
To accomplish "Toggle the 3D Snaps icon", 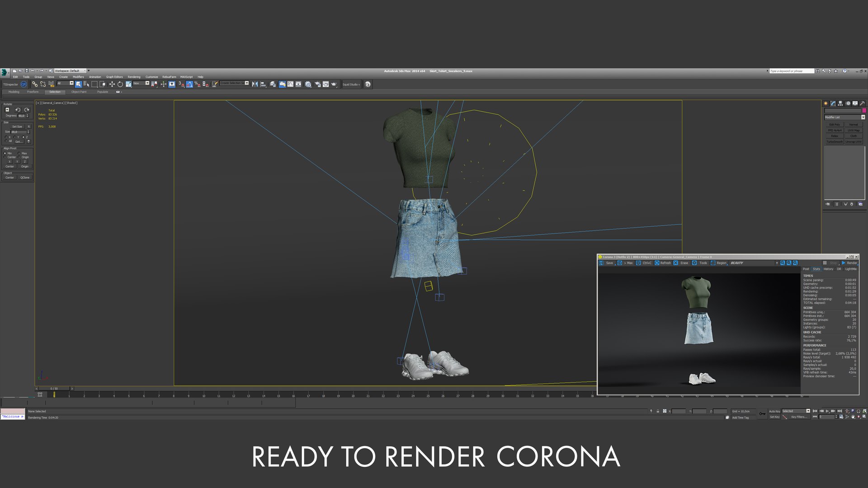I will click(181, 84).
